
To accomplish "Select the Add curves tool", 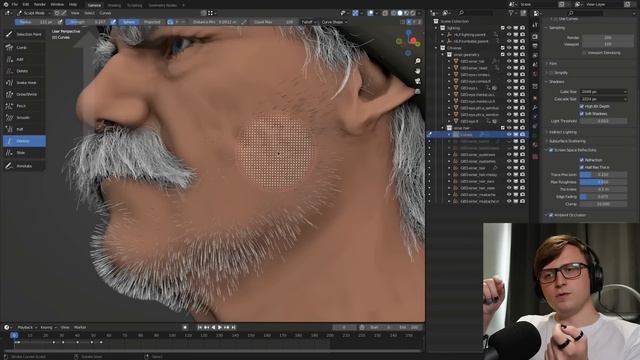I will [24, 59].
